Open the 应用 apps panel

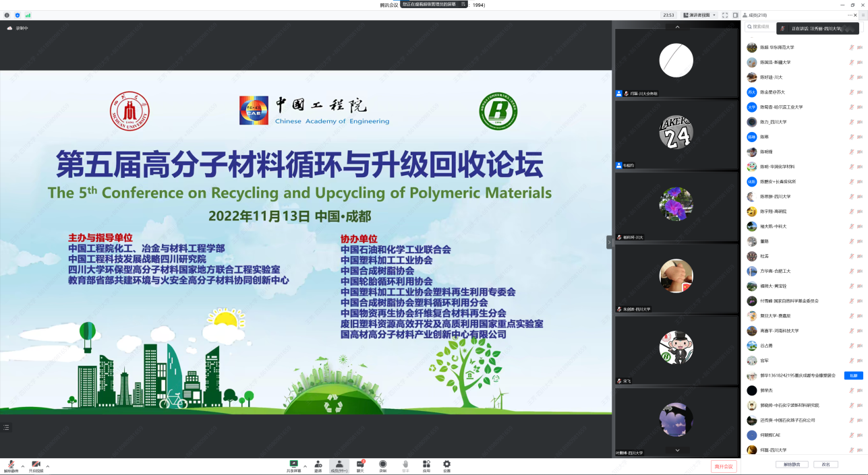pyautogui.click(x=427, y=465)
